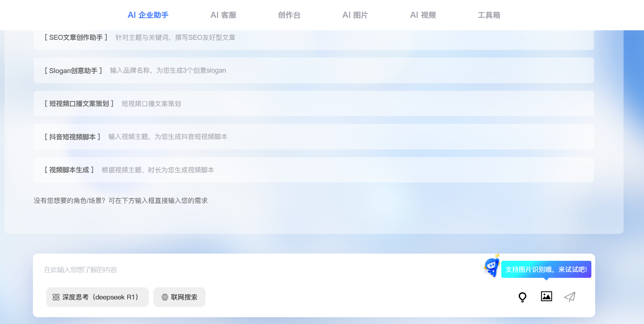Select the AI 企业助手 tab

[148, 15]
